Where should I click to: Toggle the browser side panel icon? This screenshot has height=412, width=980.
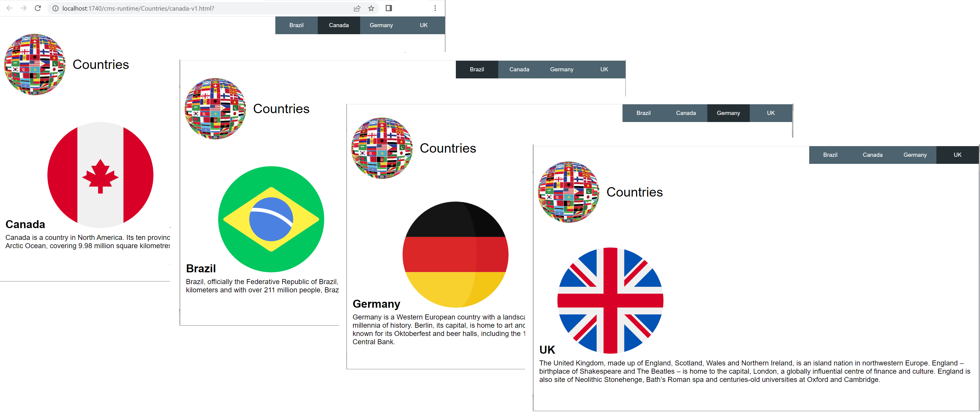point(389,8)
